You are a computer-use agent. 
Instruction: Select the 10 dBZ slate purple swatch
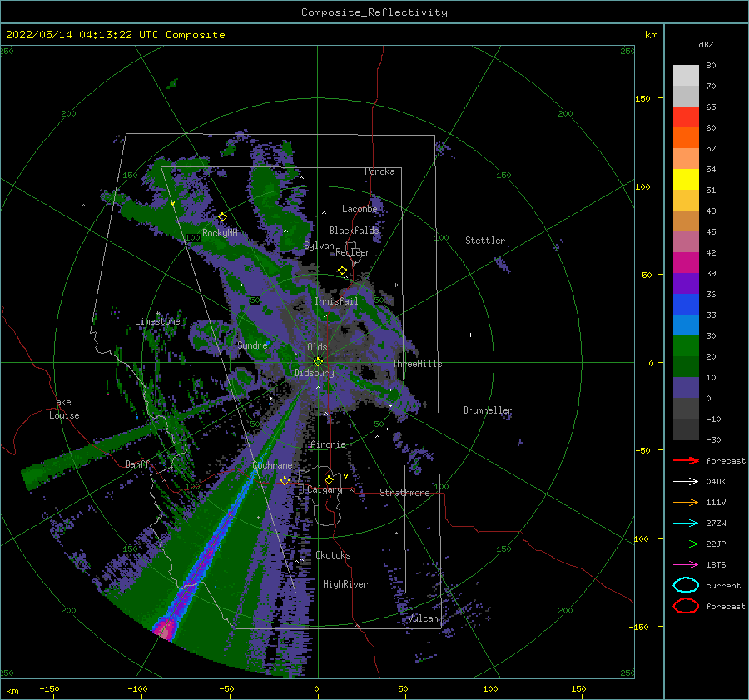point(686,388)
